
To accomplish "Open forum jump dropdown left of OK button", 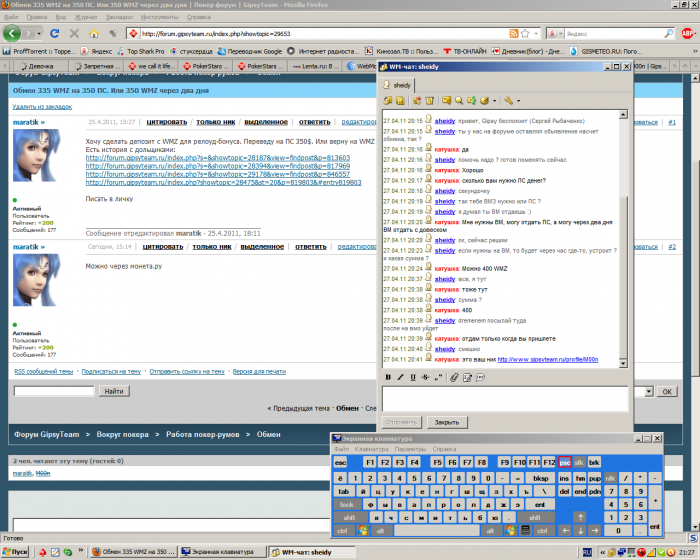I will point(649,392).
